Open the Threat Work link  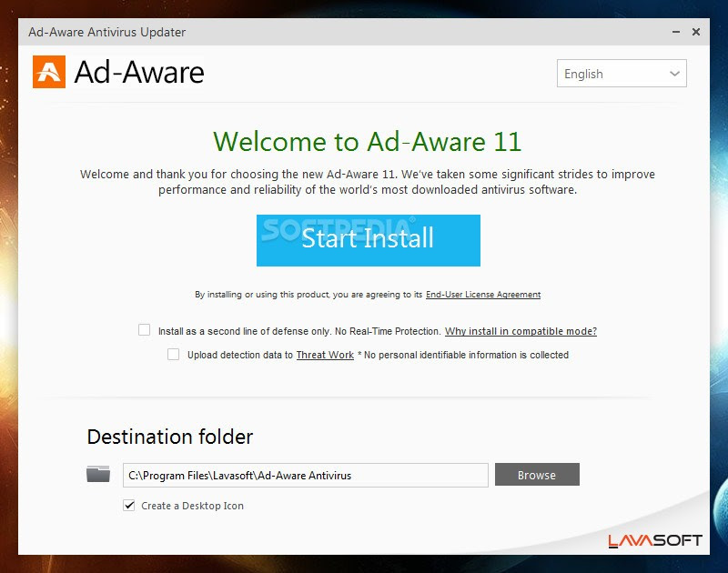325,355
